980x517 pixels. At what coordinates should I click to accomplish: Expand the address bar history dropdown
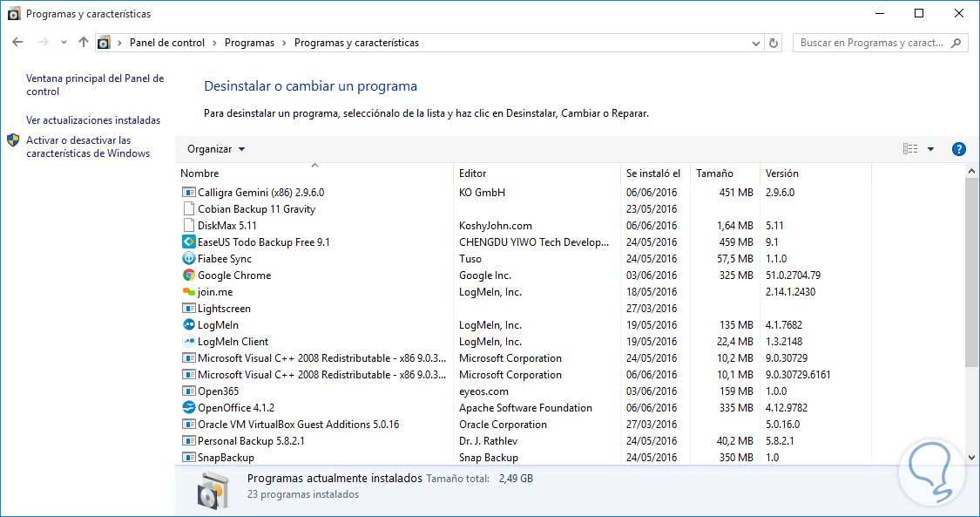tap(755, 43)
